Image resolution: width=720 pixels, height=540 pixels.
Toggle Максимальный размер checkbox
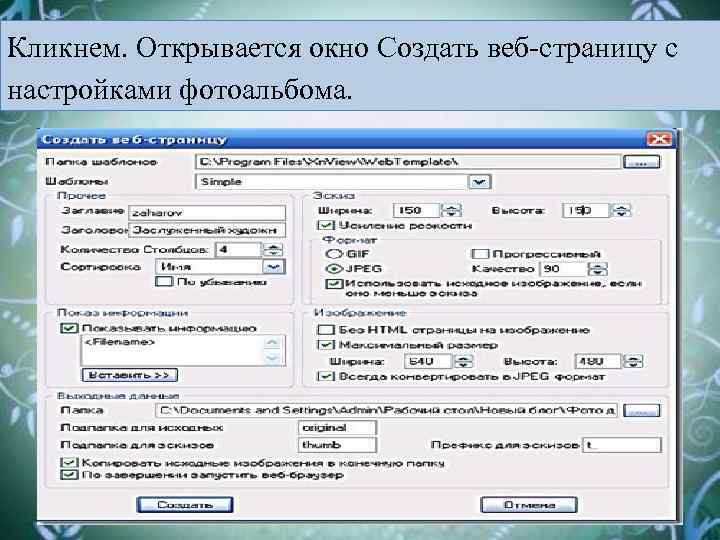326,344
